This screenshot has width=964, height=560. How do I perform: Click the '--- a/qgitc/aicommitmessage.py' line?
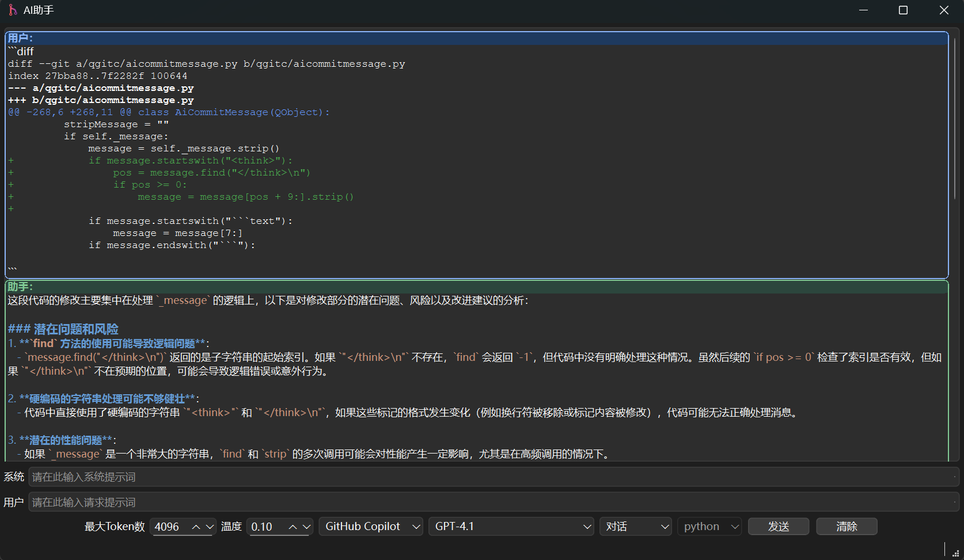[101, 88]
